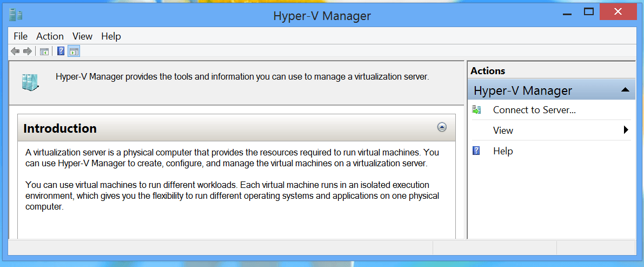The width and height of the screenshot is (644, 267).
Task: Maximize the Hyper-V Manager window
Action: (x=589, y=12)
